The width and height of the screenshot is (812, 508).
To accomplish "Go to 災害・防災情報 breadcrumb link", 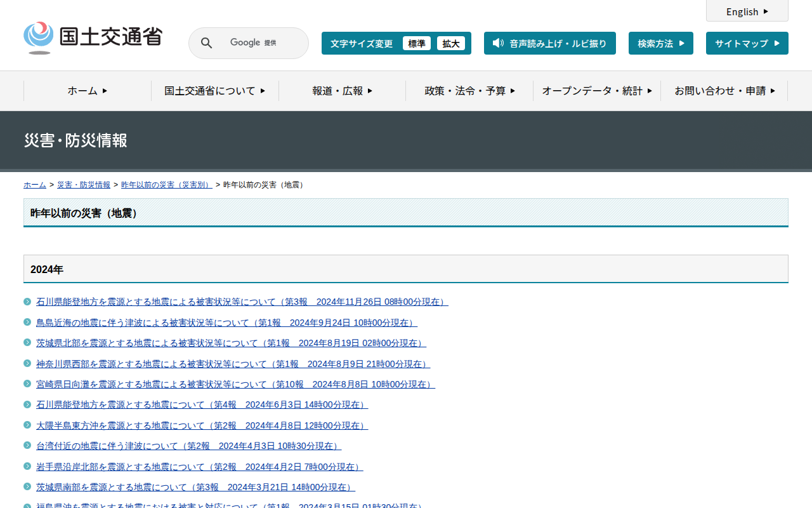I will click(84, 185).
